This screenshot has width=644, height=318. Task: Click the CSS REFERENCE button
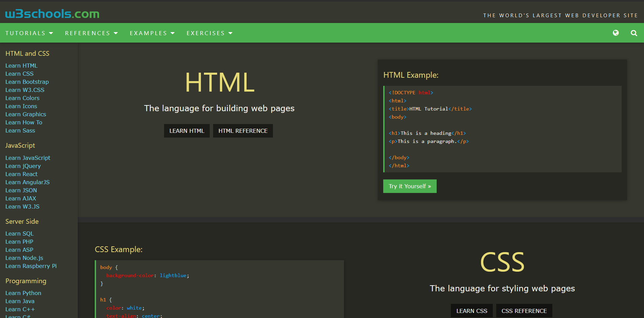524,311
